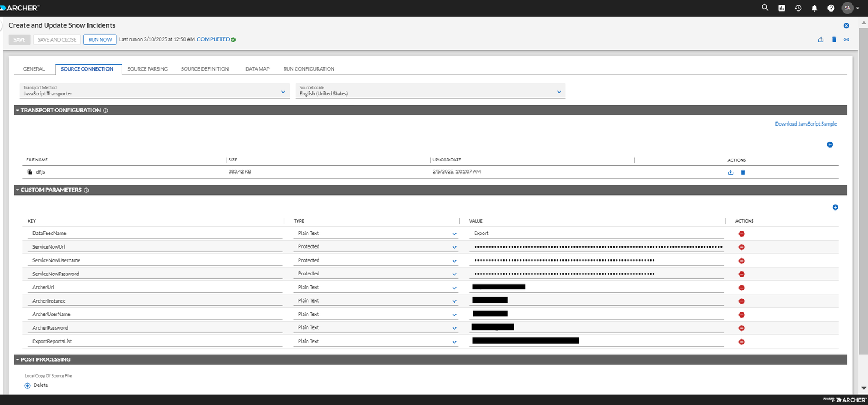The image size is (868, 405).
Task: Click Download JavaScript Sample link
Action: 806,124
